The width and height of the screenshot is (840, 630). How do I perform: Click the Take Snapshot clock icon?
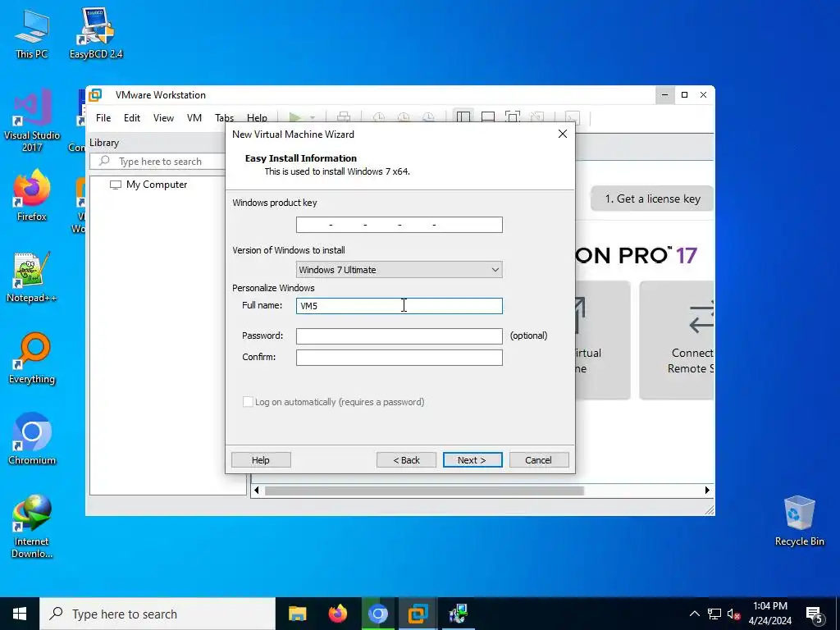point(379,117)
